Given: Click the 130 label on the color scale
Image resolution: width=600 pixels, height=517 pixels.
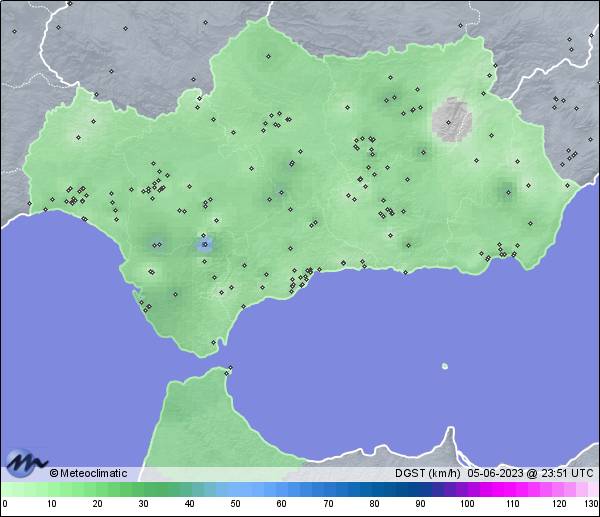Looking at the screenshot, I should [590, 504].
